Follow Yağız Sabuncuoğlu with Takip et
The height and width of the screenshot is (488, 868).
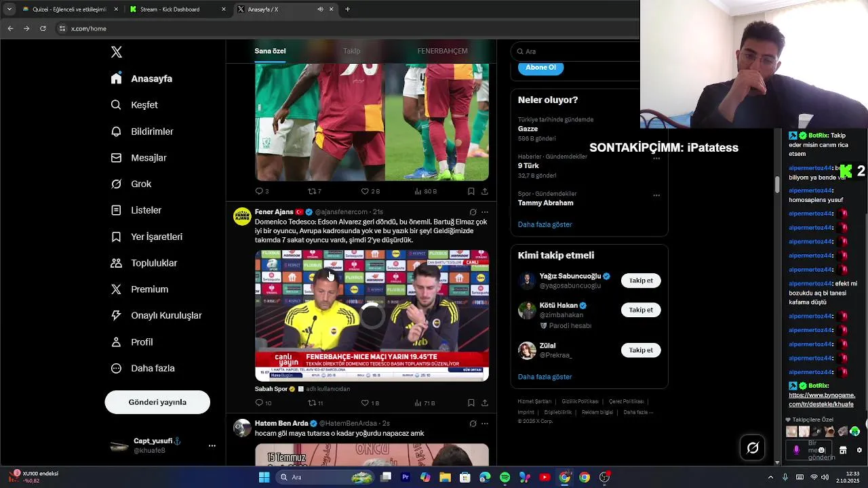pyautogui.click(x=641, y=281)
